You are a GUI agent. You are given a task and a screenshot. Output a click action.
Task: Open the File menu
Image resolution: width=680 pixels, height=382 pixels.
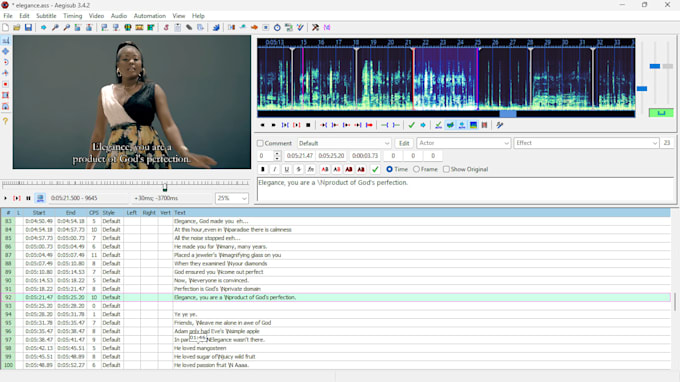(x=8, y=16)
